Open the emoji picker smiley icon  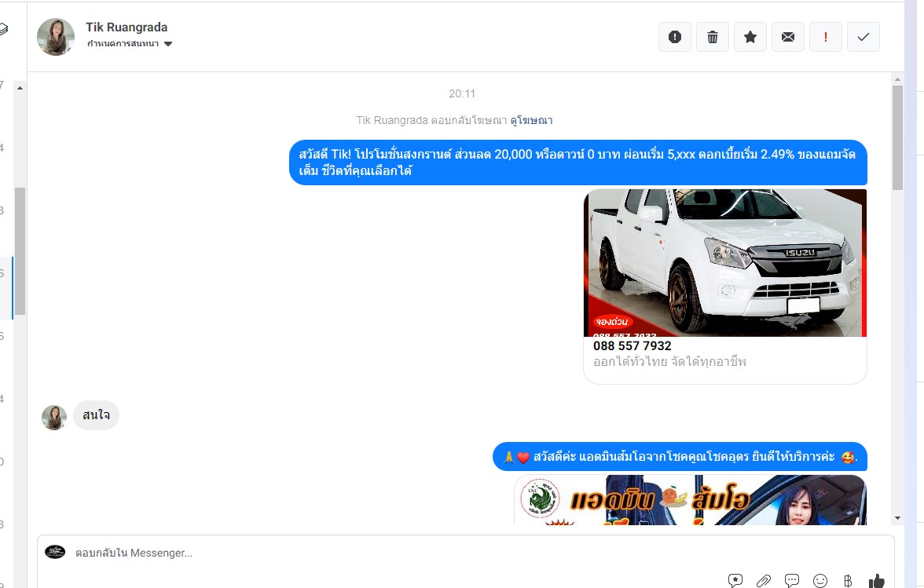[820, 581]
